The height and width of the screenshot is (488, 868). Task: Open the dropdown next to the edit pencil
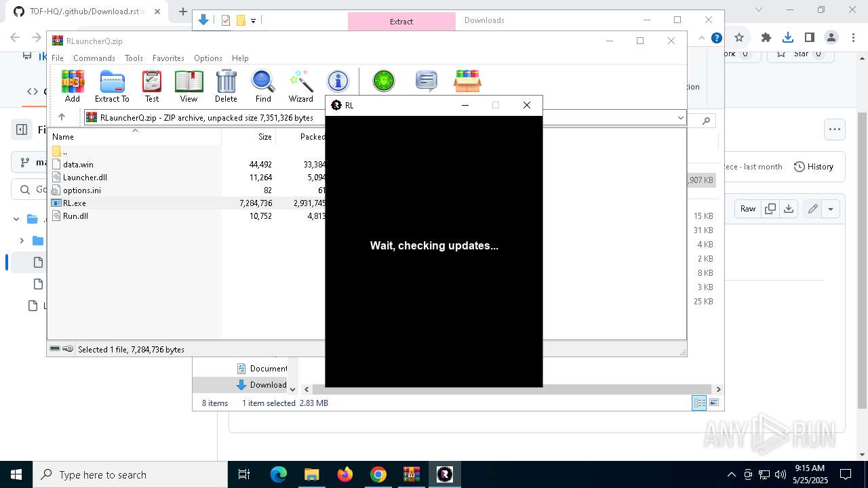coord(831,209)
